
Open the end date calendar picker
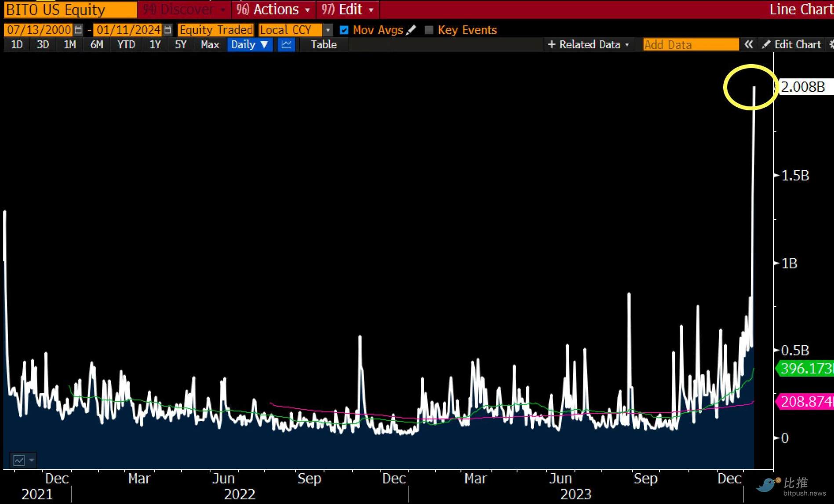[x=168, y=30]
